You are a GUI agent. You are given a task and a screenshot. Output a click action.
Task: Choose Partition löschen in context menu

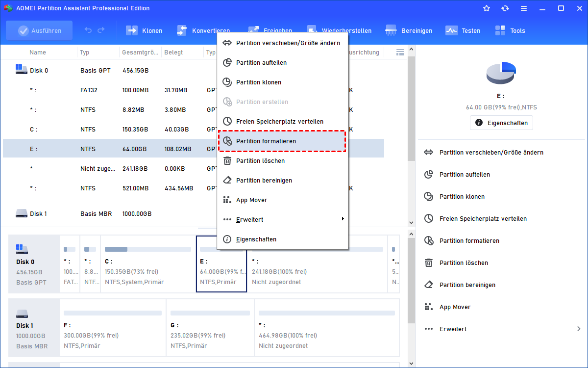point(283,161)
